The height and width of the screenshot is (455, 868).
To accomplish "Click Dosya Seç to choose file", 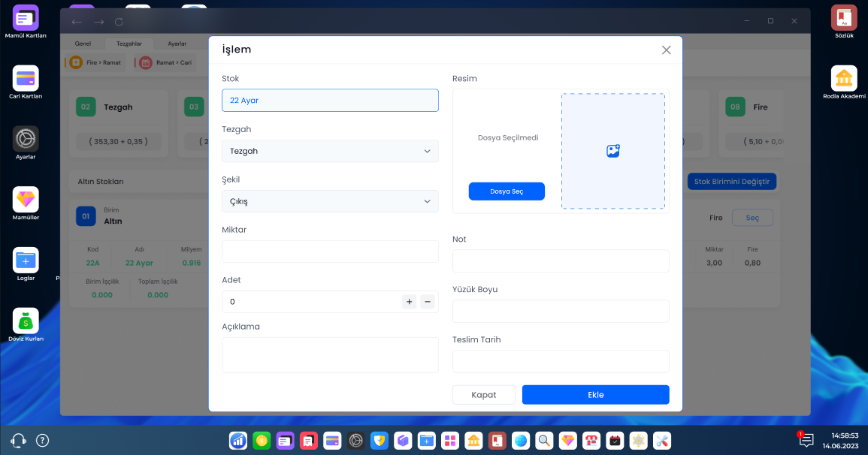I will (x=506, y=191).
